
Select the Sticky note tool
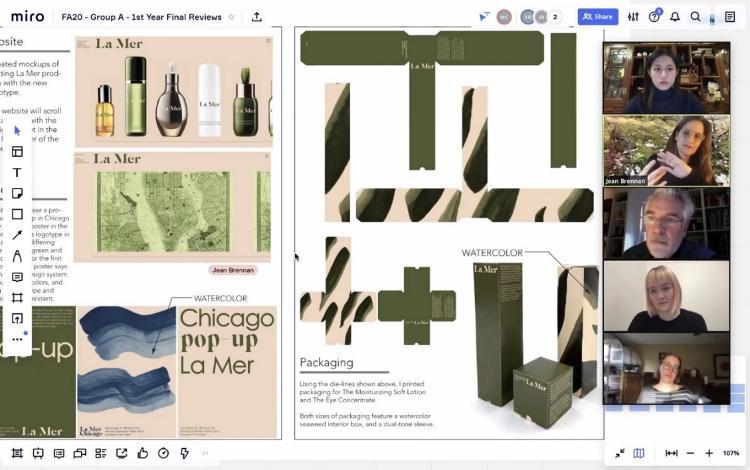[17, 193]
